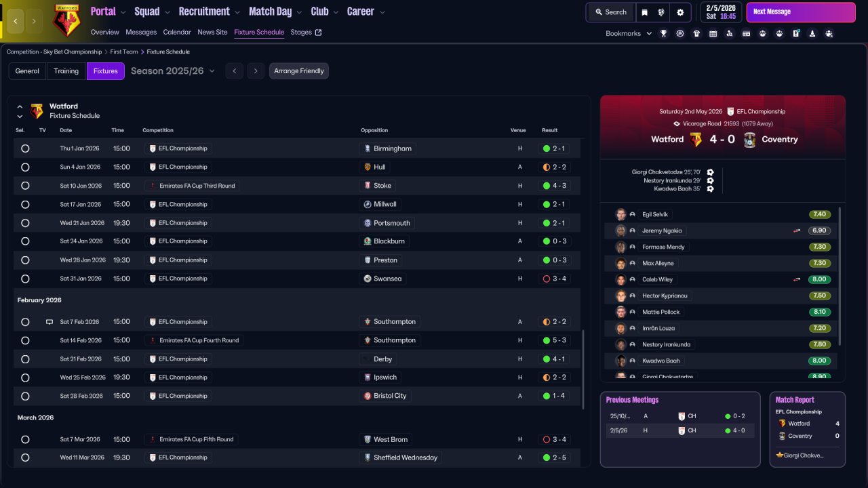Image resolution: width=868 pixels, height=488 pixels.
Task: Switch to the Messages tab
Action: pos(141,32)
